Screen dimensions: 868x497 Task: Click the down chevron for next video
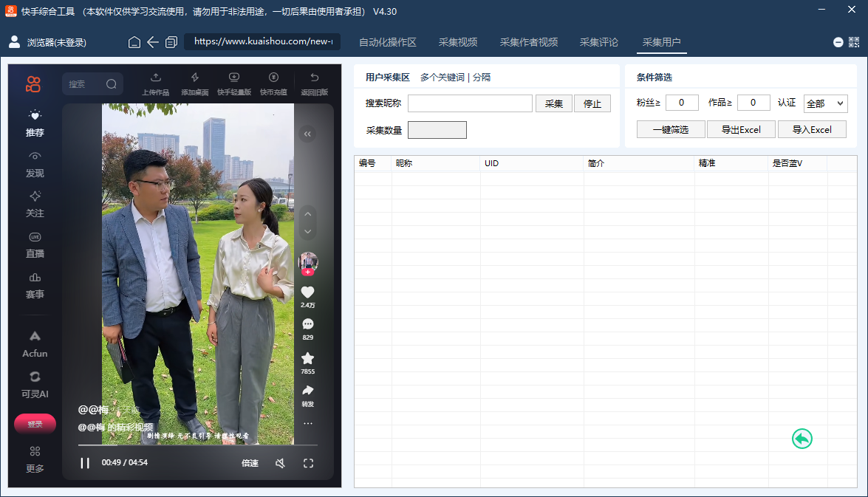point(307,231)
